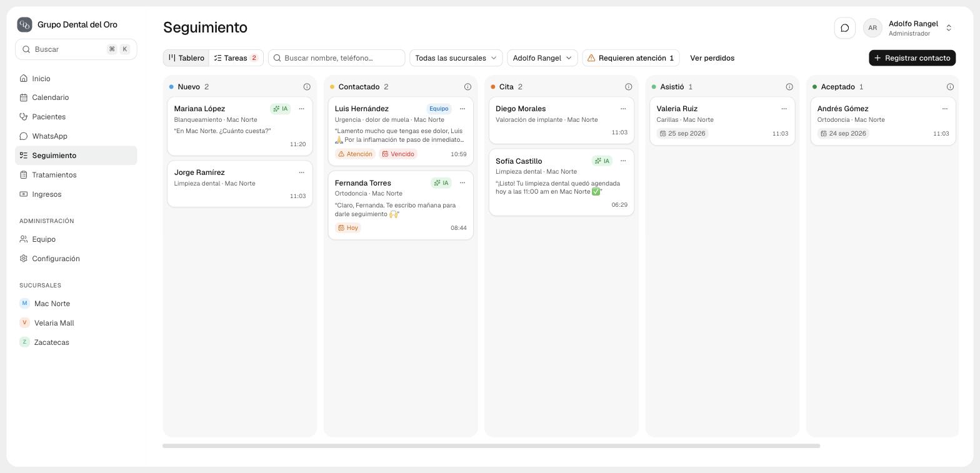This screenshot has width=980, height=473.
Task: Open Calendario in sidebar
Action: pos(76,97)
